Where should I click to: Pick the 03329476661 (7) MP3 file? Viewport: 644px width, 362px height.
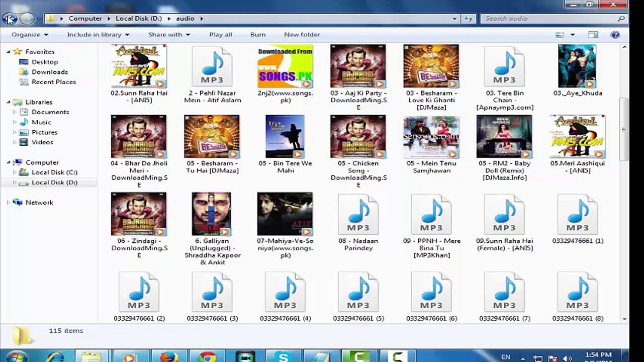point(504,292)
